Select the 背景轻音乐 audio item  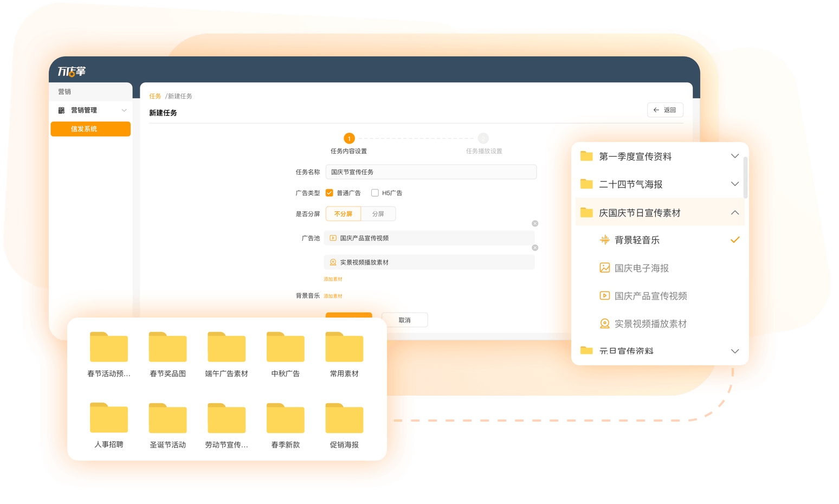[x=637, y=240]
